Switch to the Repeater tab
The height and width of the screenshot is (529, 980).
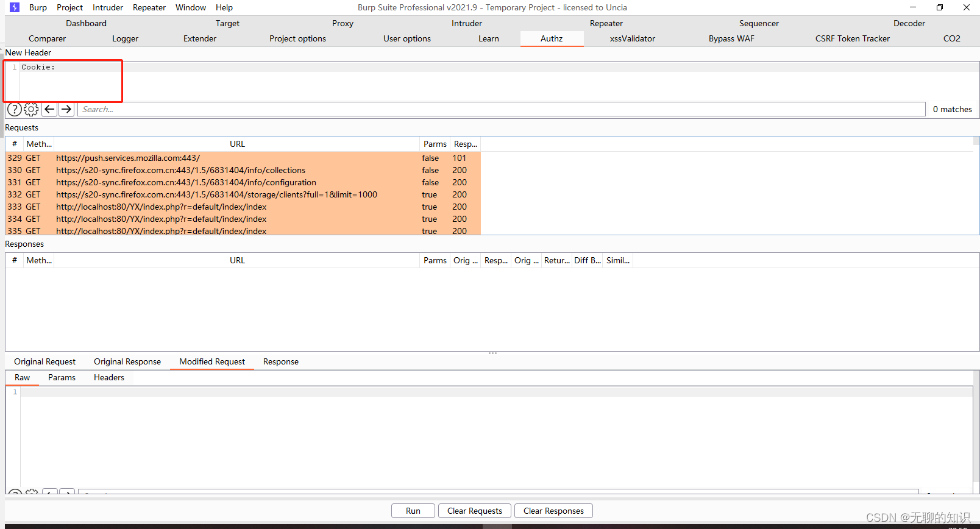(606, 23)
